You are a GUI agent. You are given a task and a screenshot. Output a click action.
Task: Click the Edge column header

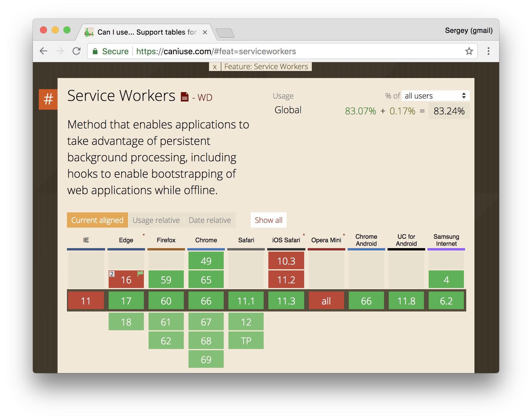[x=126, y=240]
